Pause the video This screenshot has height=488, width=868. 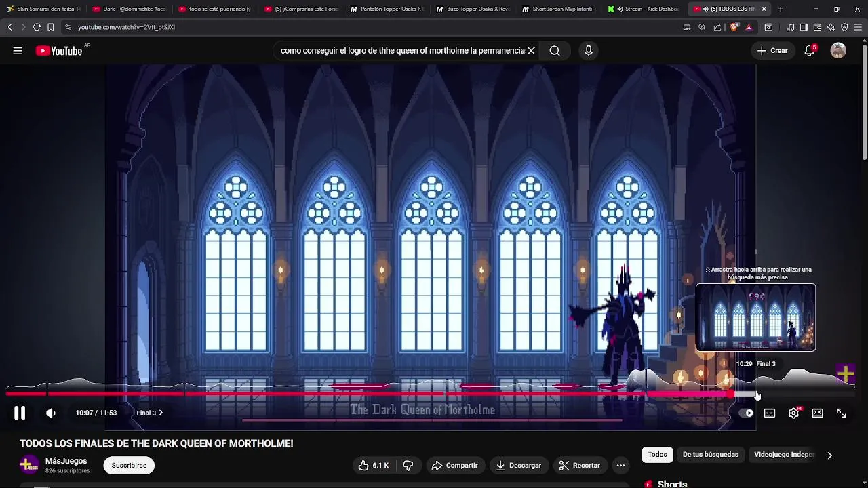coord(20,413)
